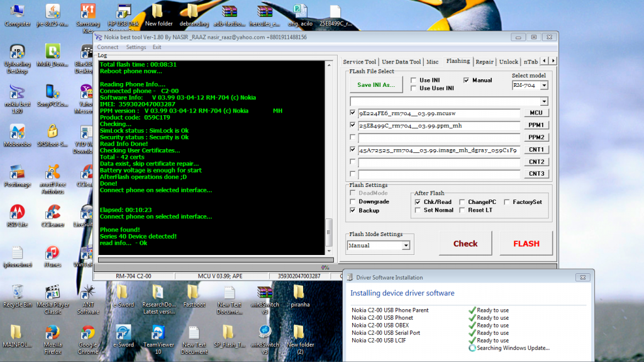
Task: Open the Google Chrome desktop icon
Action: coord(88,332)
